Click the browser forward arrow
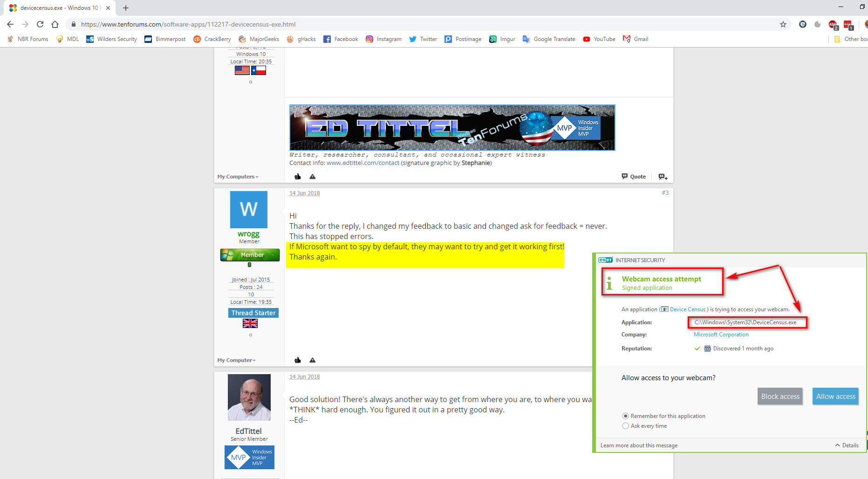Image resolution: width=868 pixels, height=479 pixels. click(25, 24)
